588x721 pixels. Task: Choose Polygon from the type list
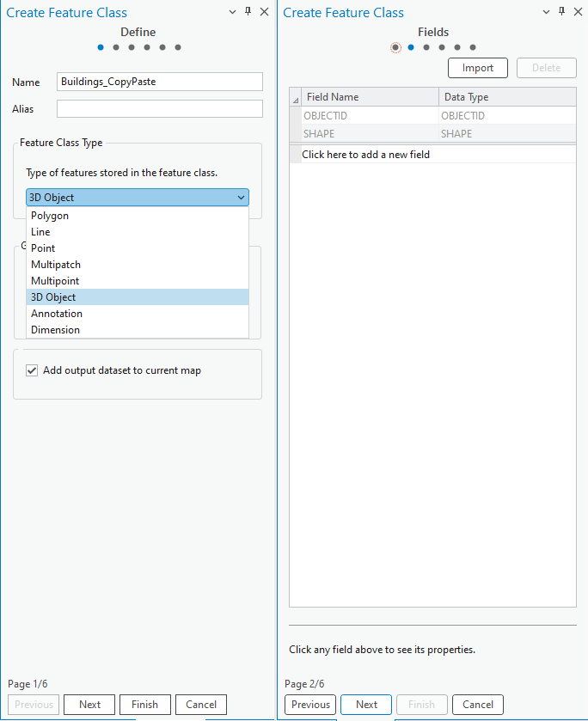point(137,216)
